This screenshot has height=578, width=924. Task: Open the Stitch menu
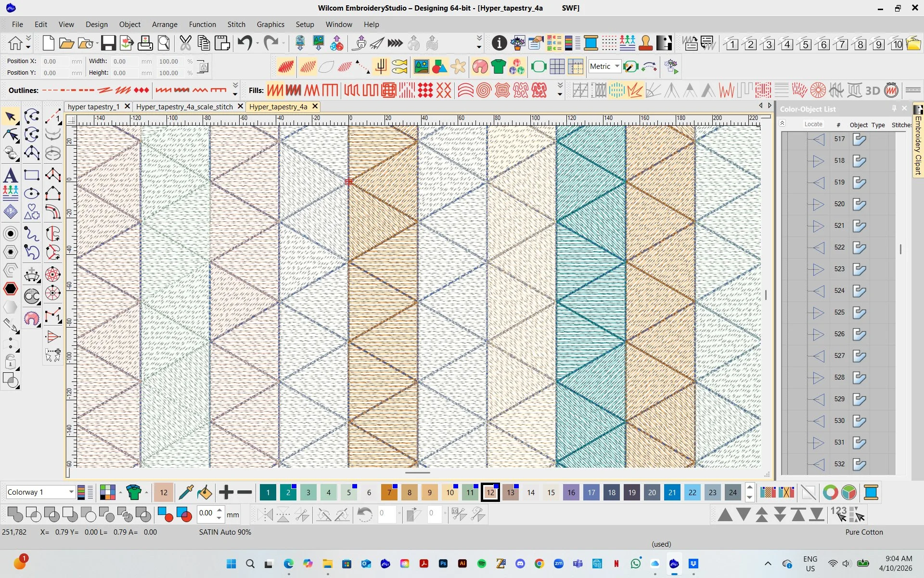pyautogui.click(x=236, y=24)
